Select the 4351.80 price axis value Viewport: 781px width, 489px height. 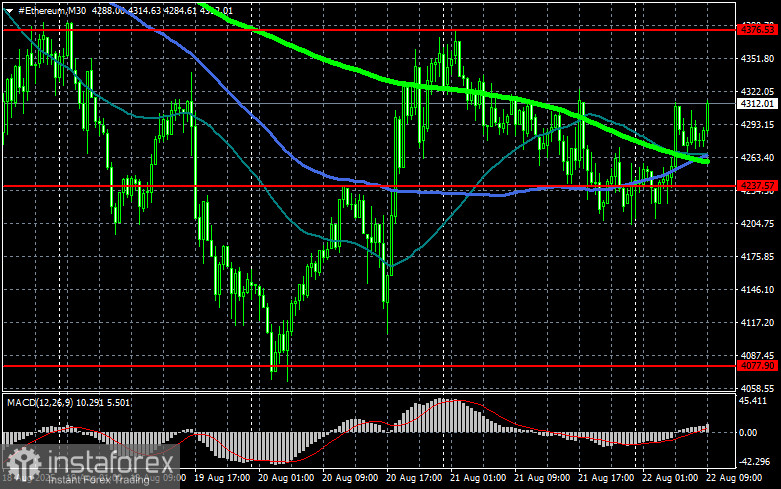(x=757, y=59)
